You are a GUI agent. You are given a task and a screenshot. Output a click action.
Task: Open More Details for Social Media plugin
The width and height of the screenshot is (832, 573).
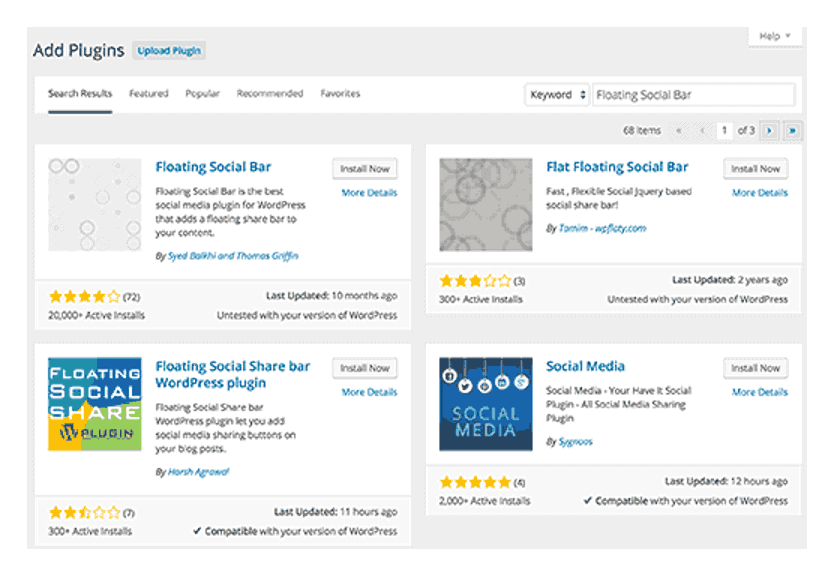point(760,392)
